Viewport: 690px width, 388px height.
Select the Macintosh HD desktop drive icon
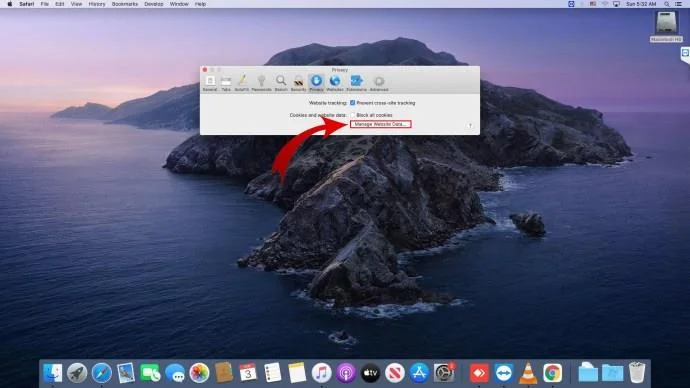(x=666, y=26)
